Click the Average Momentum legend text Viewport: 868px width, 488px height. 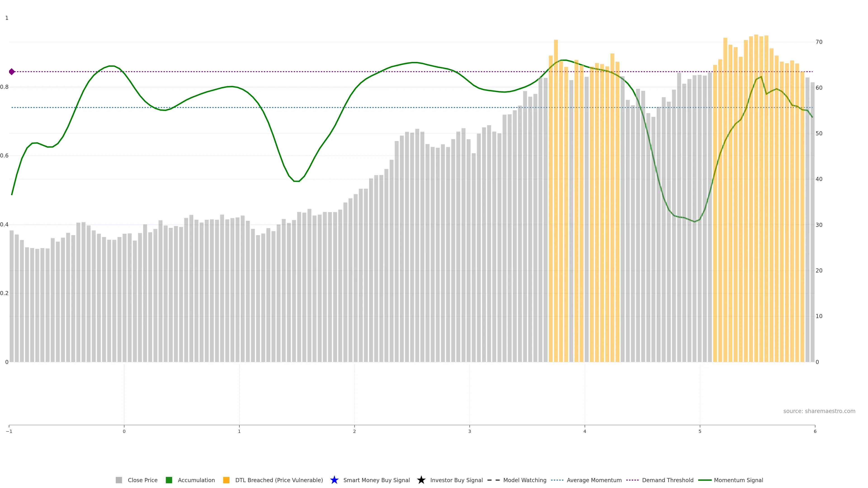[x=594, y=480]
